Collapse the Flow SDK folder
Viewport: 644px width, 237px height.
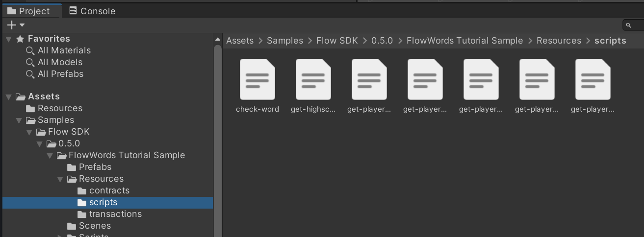(x=29, y=132)
